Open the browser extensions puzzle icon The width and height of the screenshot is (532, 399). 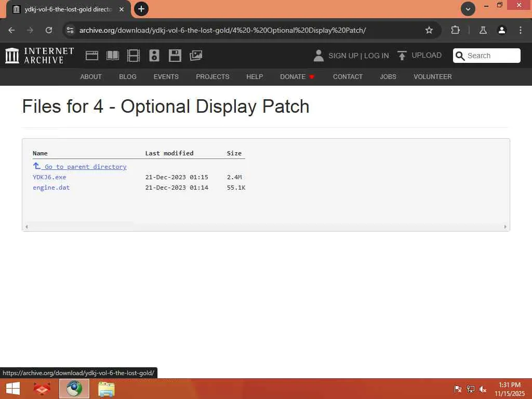[455, 30]
